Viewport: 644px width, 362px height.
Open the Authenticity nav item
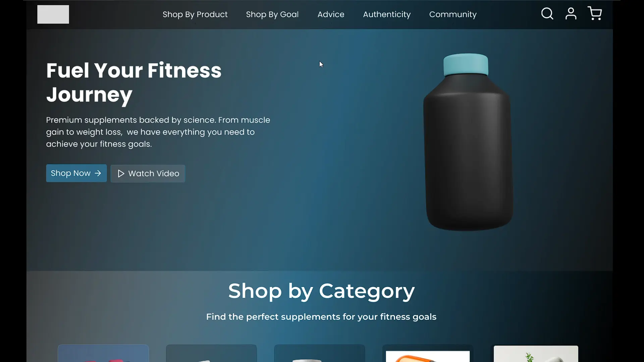pos(387,14)
